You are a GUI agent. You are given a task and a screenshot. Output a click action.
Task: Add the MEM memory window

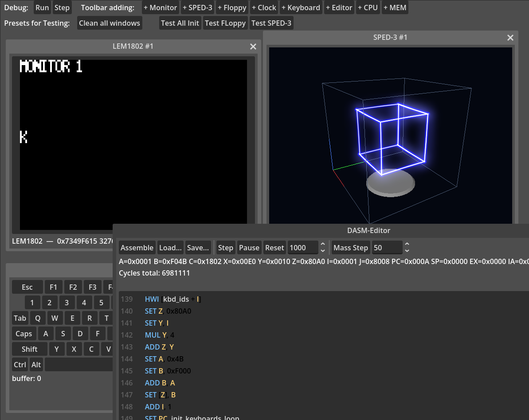tap(395, 8)
